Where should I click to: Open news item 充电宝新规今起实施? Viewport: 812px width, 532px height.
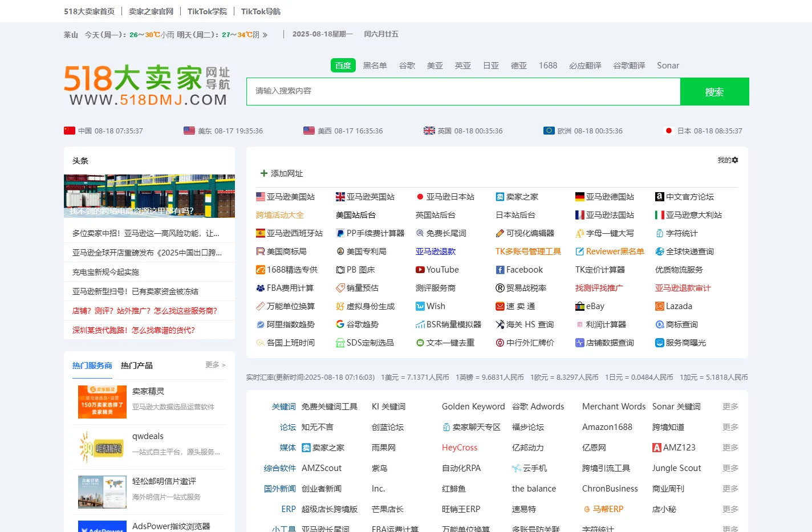click(105, 272)
